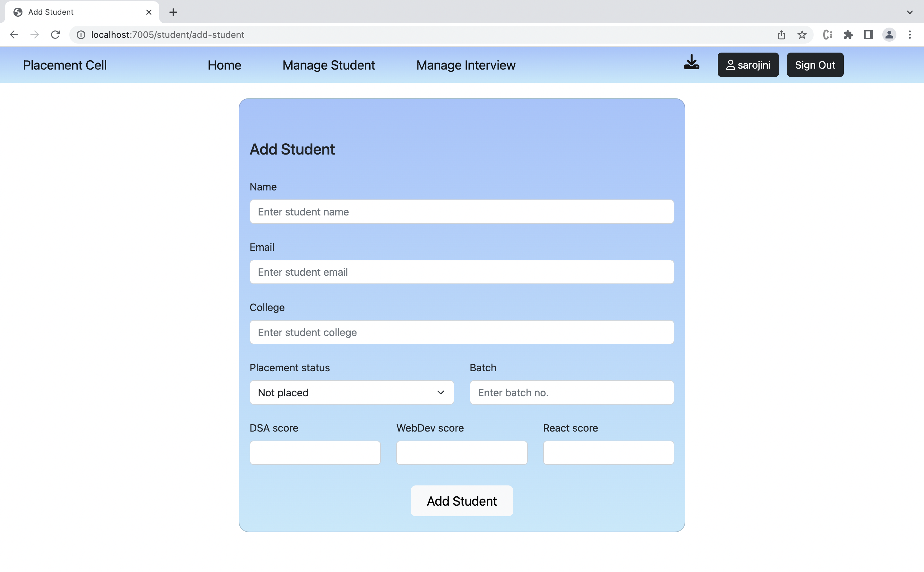The width and height of the screenshot is (924, 572).
Task: Click the browser profile avatar icon
Action: click(x=890, y=34)
